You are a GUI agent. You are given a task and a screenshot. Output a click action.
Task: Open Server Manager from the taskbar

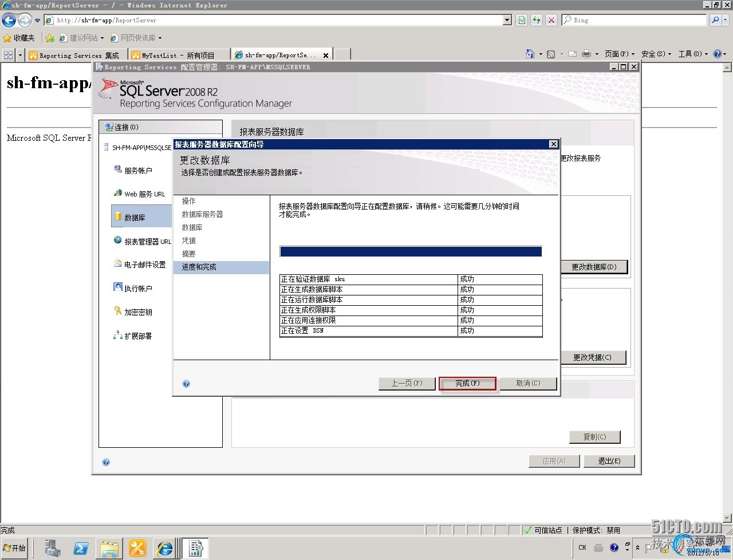pos(53,548)
